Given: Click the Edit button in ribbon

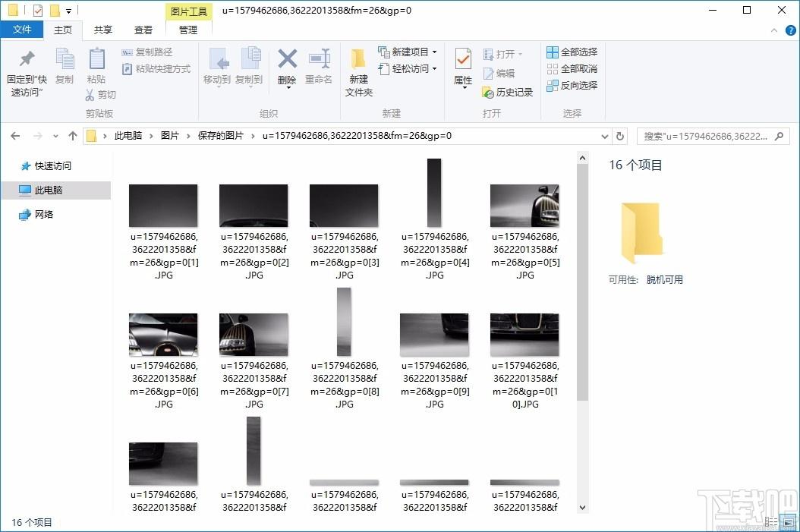Looking at the screenshot, I should [499, 74].
